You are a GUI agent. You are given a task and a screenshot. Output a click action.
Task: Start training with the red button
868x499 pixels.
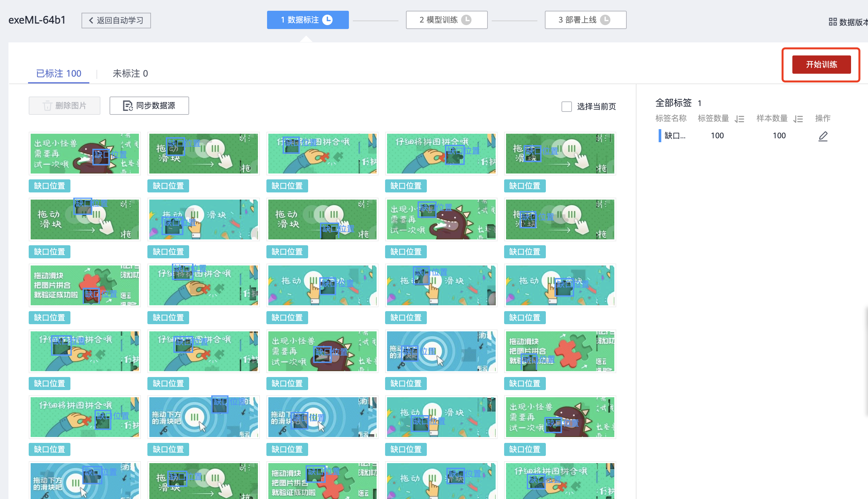821,65
